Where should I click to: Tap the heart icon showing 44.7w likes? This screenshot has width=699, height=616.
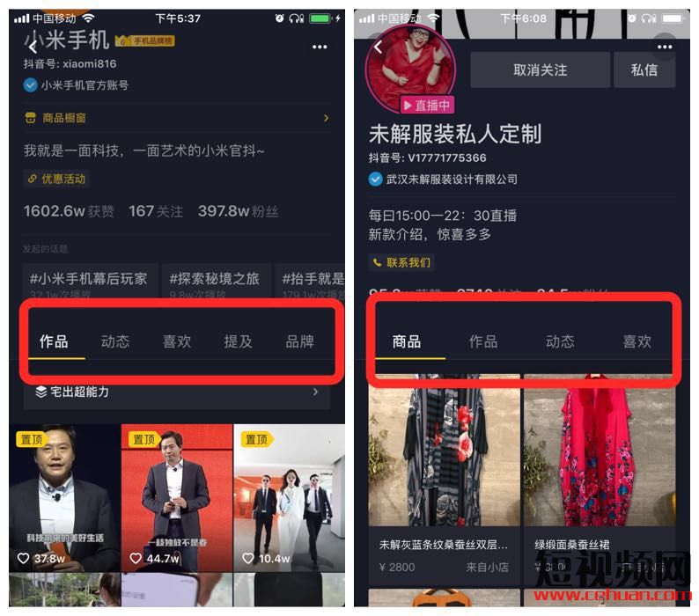[136, 558]
